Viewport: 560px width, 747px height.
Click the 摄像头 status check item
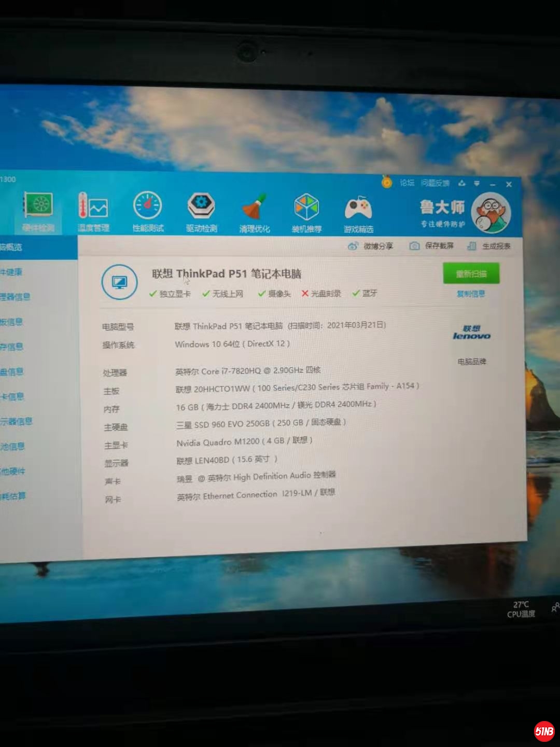coord(274,294)
